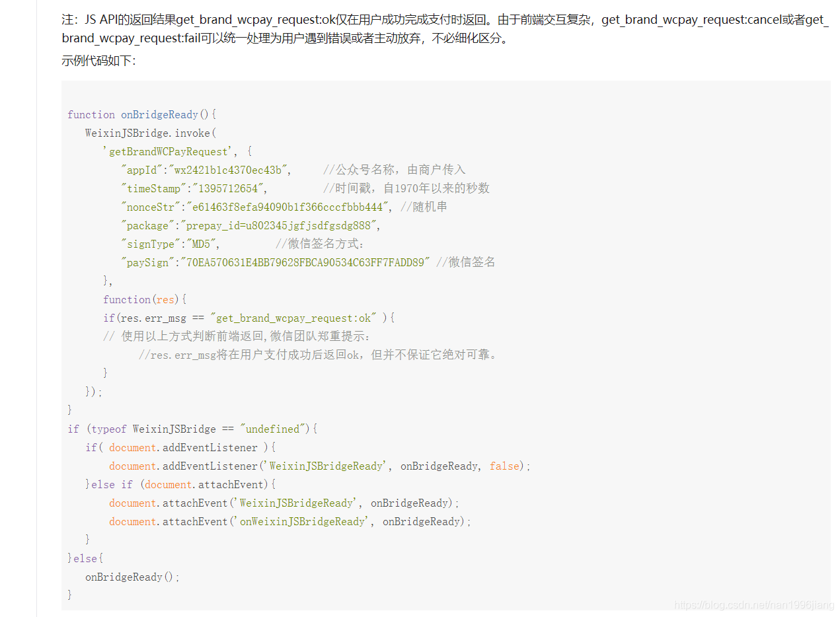
Task: Click the 'get_brand_wcpay_request:ok' string in if statement
Action: coord(293,318)
